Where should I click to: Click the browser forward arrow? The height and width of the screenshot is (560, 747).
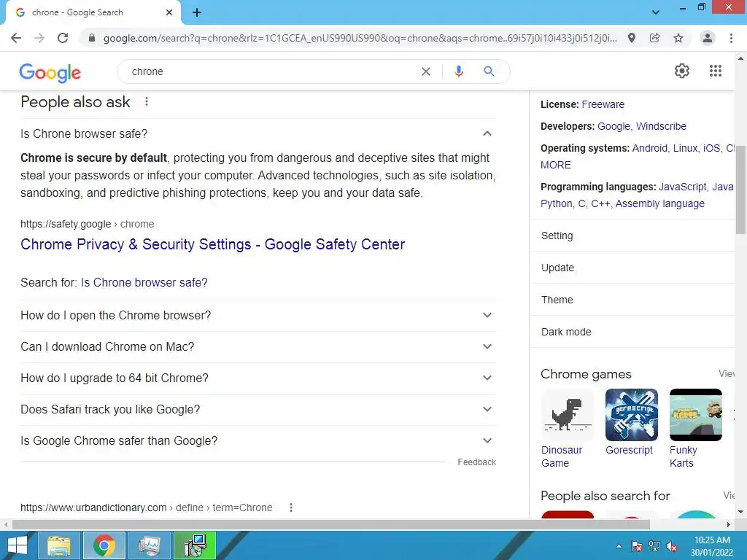click(x=39, y=38)
